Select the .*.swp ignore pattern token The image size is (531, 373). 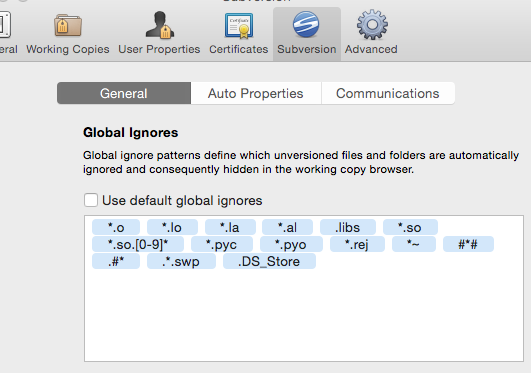[181, 261]
